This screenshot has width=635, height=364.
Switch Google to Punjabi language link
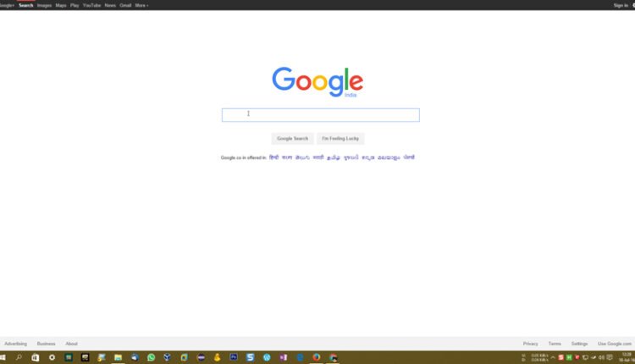coord(409,157)
